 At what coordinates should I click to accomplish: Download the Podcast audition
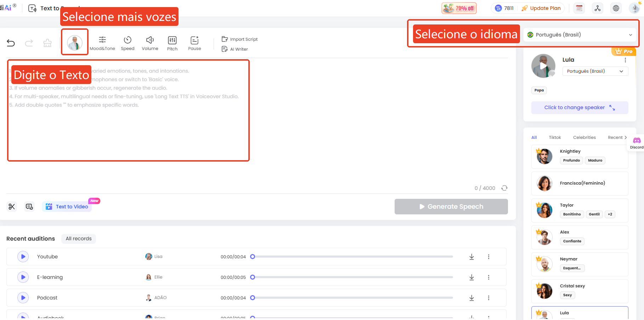[x=471, y=298]
